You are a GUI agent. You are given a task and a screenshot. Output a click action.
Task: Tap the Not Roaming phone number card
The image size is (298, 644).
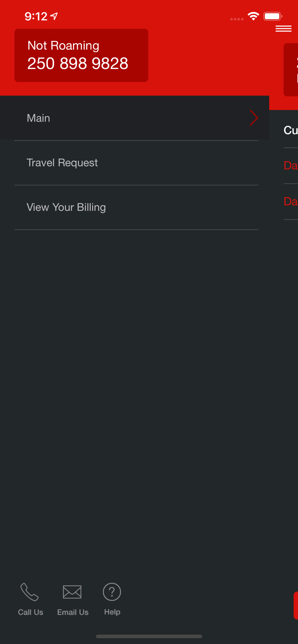tap(81, 55)
